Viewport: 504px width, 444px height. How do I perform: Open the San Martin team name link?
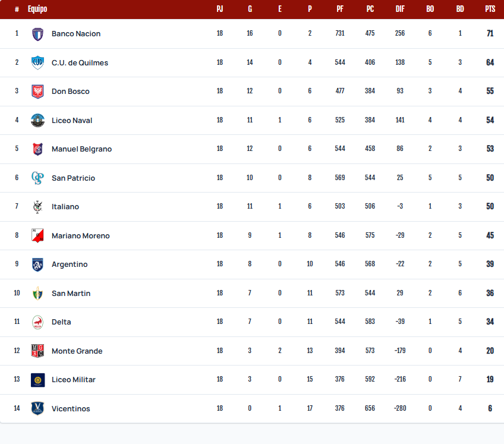coord(71,293)
